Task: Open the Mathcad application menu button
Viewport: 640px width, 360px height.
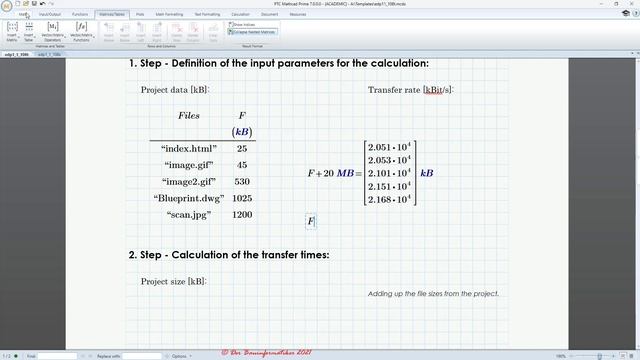Action: (6, 6)
